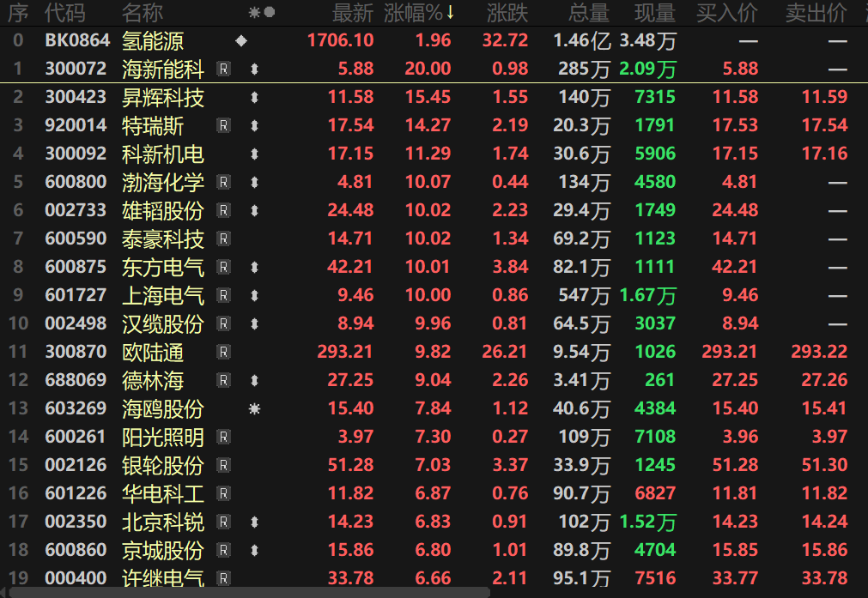Screen dimensions: 868x598
Task: Click the R badge next to 华电科工
Action: point(223,493)
